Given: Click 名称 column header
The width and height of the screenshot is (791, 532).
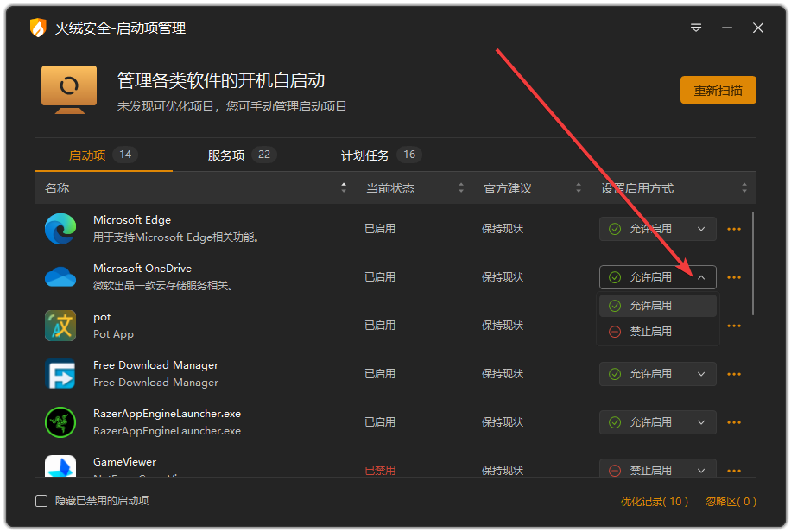Looking at the screenshot, I should [x=57, y=188].
